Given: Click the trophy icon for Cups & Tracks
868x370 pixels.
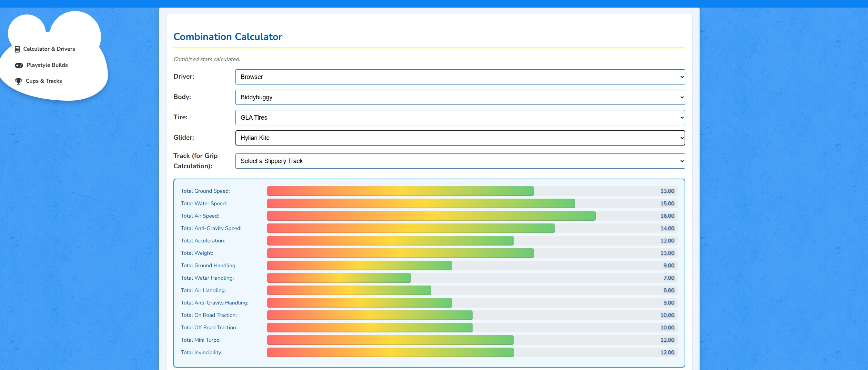Looking at the screenshot, I should [x=18, y=81].
